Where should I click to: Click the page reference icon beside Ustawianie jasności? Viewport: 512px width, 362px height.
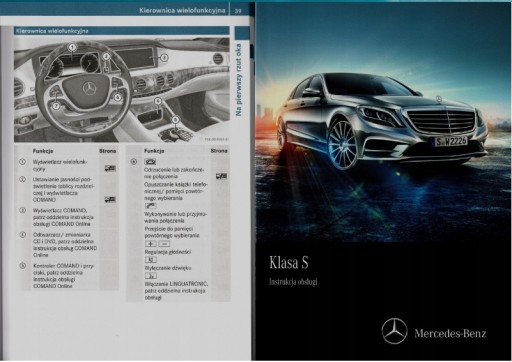point(110,199)
